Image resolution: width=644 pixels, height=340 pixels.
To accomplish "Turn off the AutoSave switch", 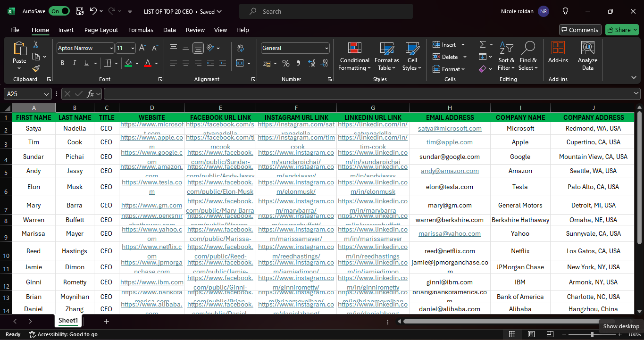I will click(59, 11).
